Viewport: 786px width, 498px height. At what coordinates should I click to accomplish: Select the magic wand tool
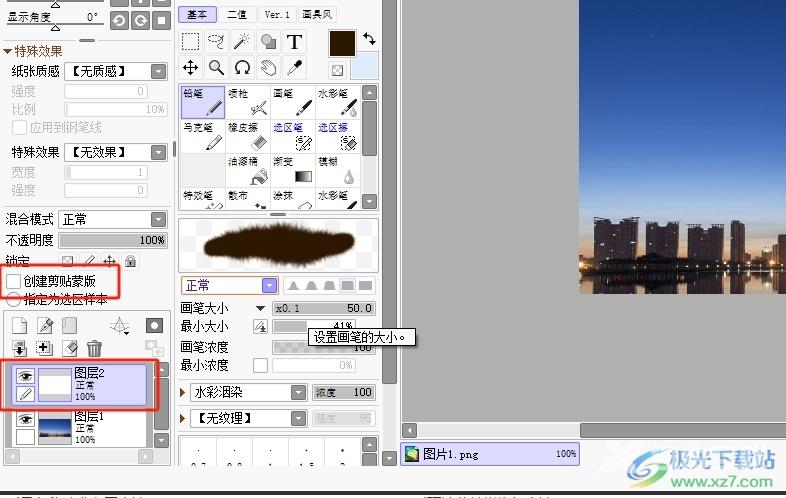click(x=242, y=42)
